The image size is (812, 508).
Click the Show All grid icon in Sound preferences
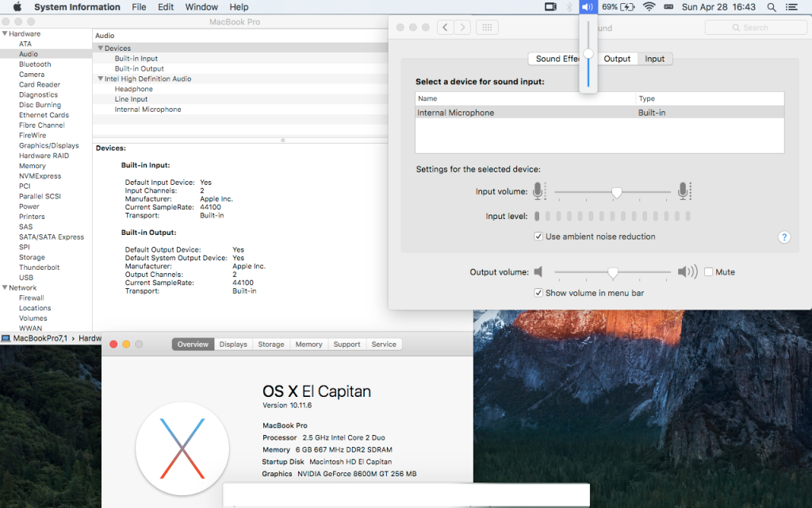(x=487, y=26)
